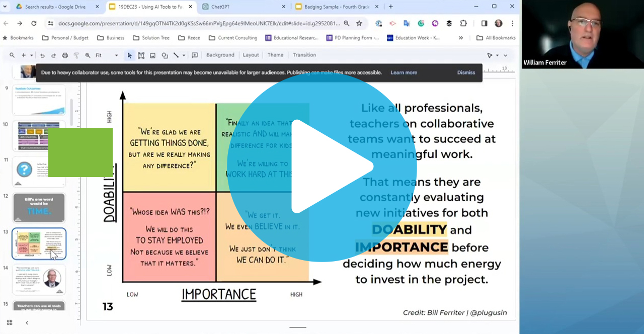Select slide 12 TIME thumbnail

pyautogui.click(x=39, y=208)
